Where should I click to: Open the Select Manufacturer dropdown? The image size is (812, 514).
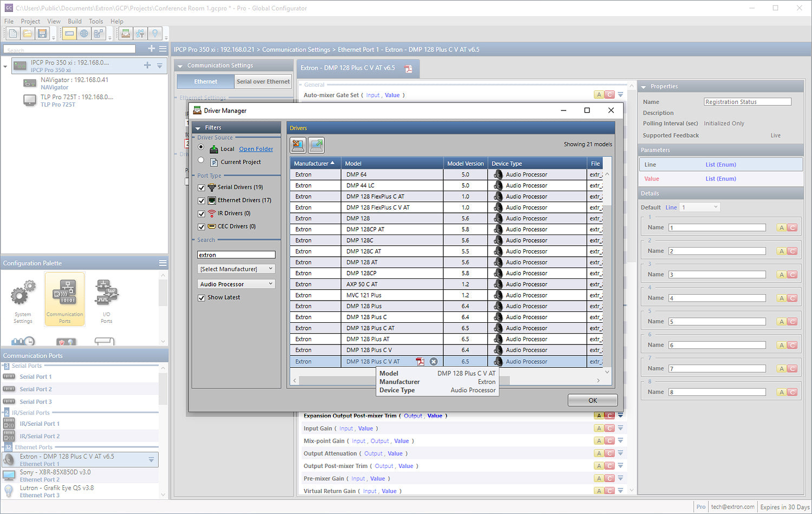tap(236, 269)
